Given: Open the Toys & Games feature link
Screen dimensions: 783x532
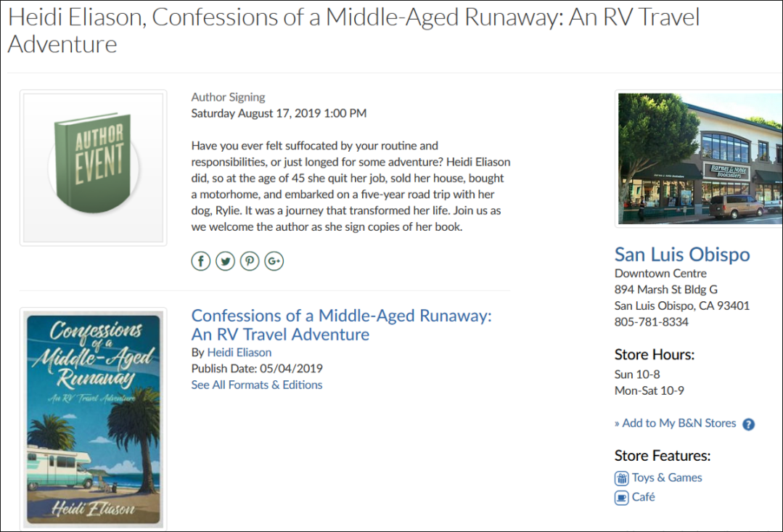Looking at the screenshot, I should [667, 478].
